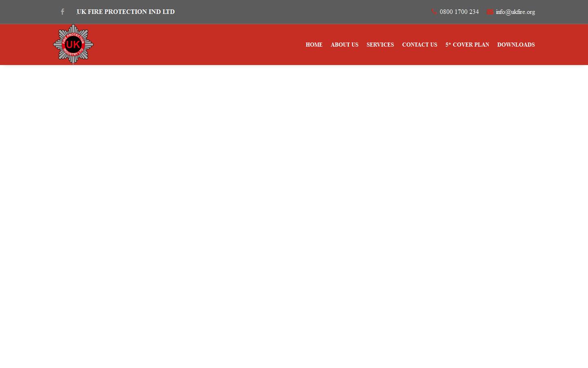
Task: Click the info@ukfire.org email link
Action: click(515, 12)
